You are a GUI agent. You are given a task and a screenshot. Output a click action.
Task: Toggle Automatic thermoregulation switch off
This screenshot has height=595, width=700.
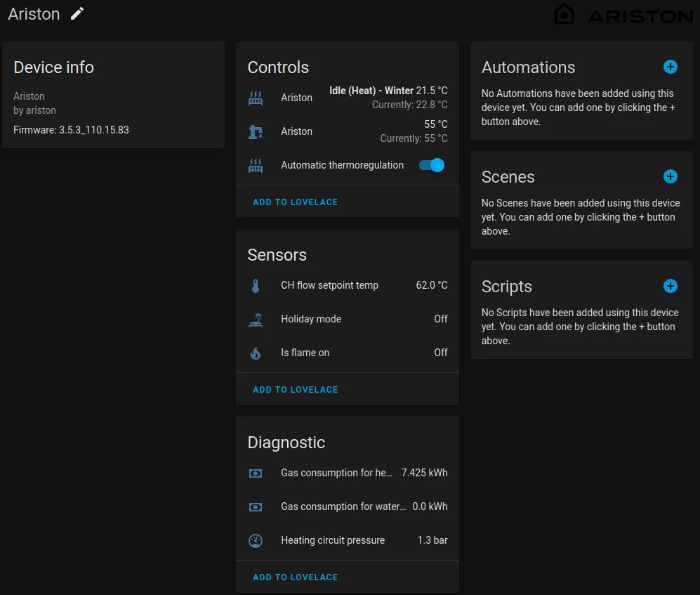click(432, 165)
